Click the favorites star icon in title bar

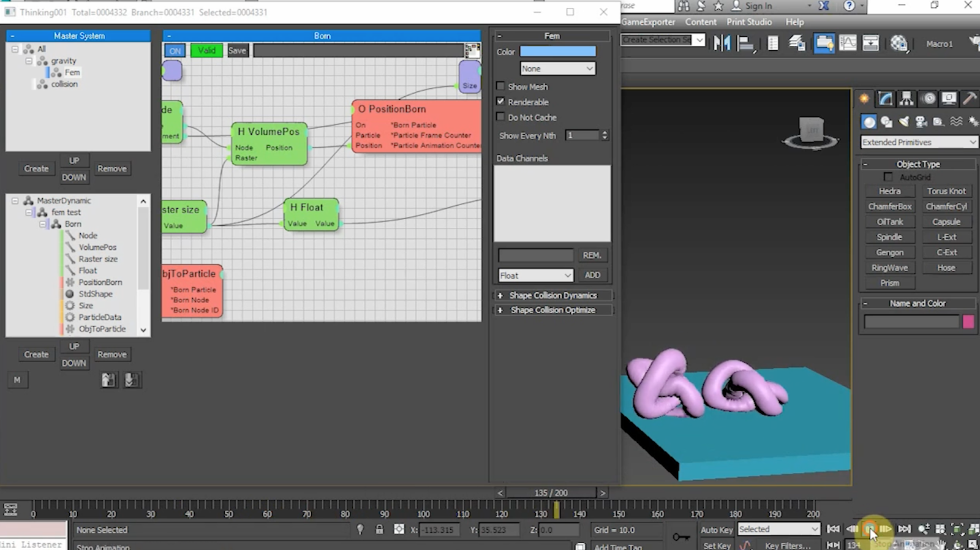(x=718, y=6)
